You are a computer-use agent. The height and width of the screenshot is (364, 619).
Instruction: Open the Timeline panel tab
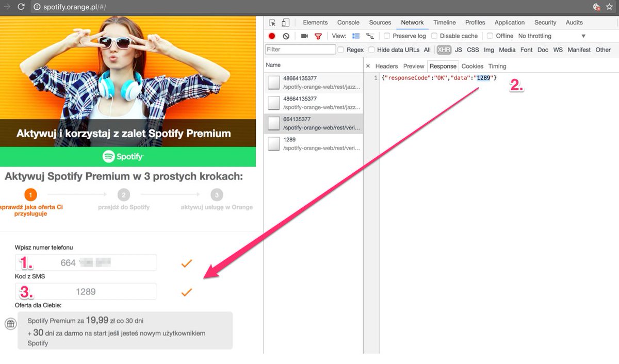pyautogui.click(x=445, y=23)
